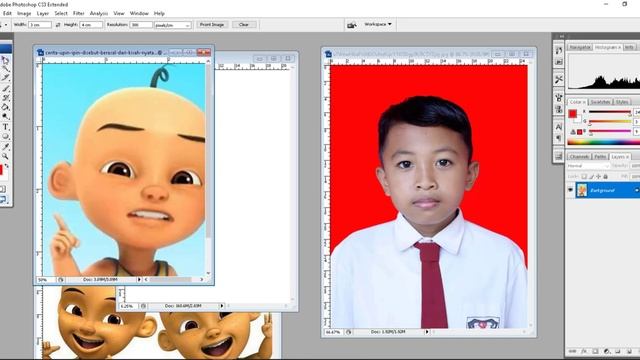Select the Paint Bucket tool
The width and height of the screenshot is (640, 360).
click(x=5, y=107)
